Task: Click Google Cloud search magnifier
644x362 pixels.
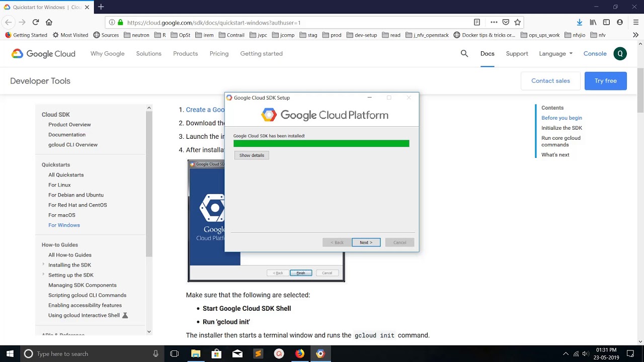Action: tap(464, 54)
